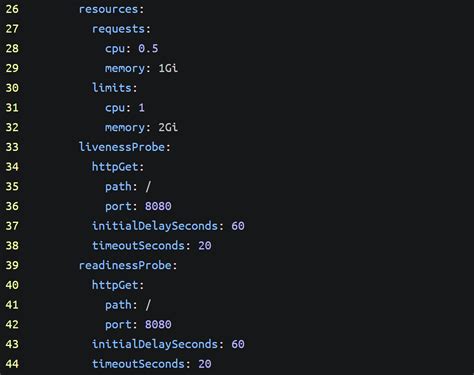Click line number 26 in gutter
The width and height of the screenshot is (474, 375).
(12, 9)
